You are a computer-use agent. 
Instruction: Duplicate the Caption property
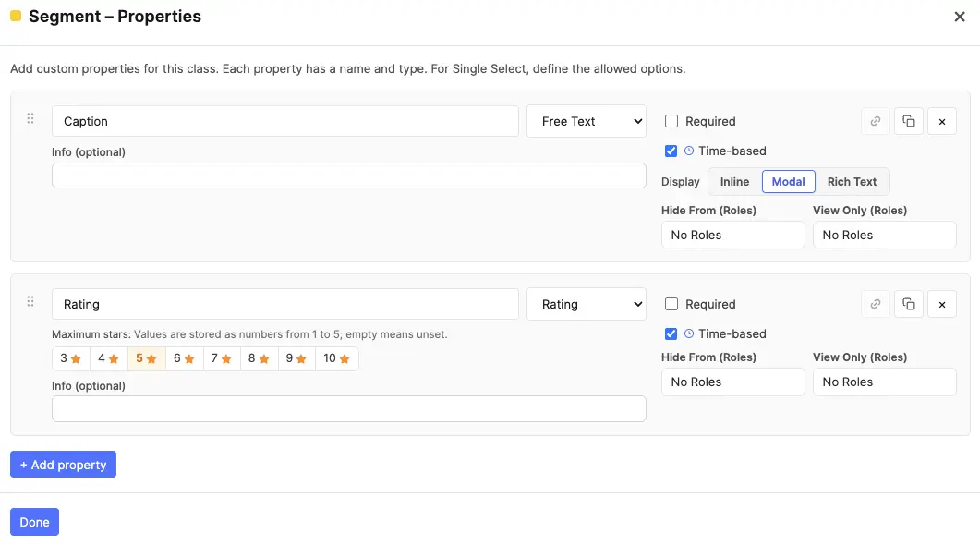point(909,121)
